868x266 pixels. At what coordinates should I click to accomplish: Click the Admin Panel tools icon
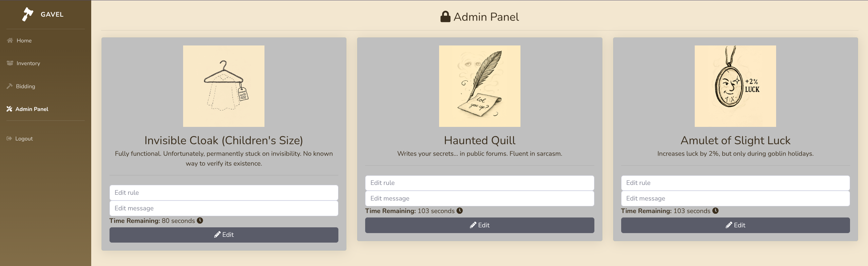[x=9, y=109]
